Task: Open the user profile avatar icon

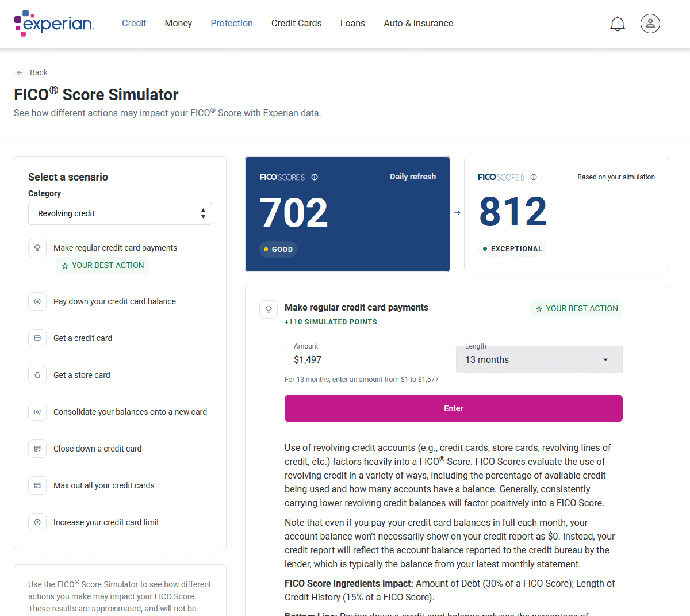Action: pos(650,24)
